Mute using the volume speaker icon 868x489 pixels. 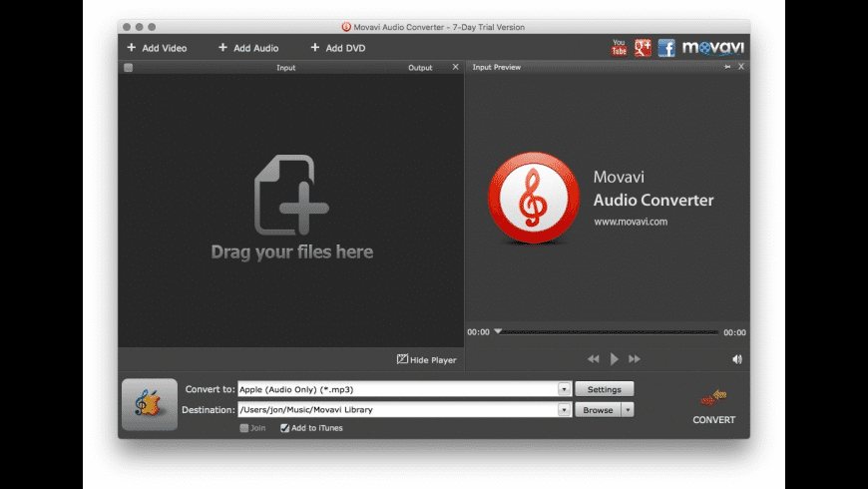coord(737,359)
